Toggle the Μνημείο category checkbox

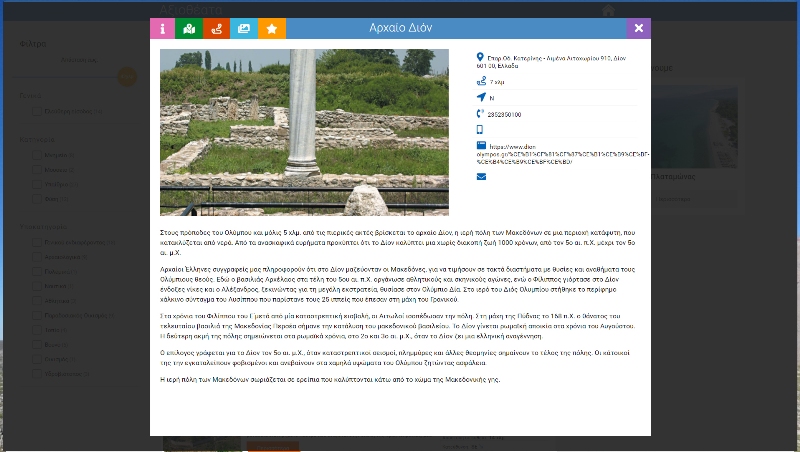point(37,155)
